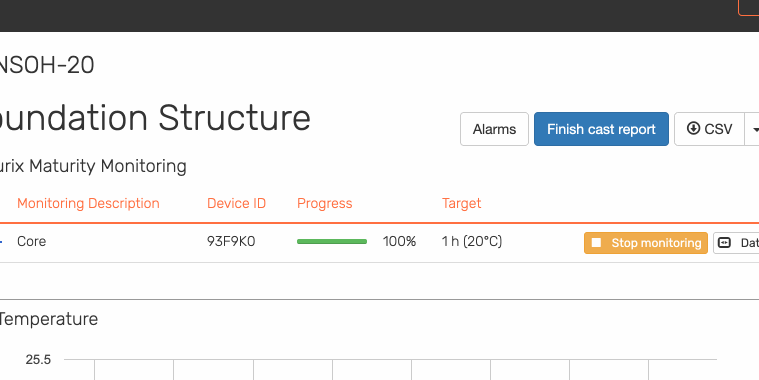
Task: Click the blue legend dash left of Core
Action: pyautogui.click(x=1, y=241)
